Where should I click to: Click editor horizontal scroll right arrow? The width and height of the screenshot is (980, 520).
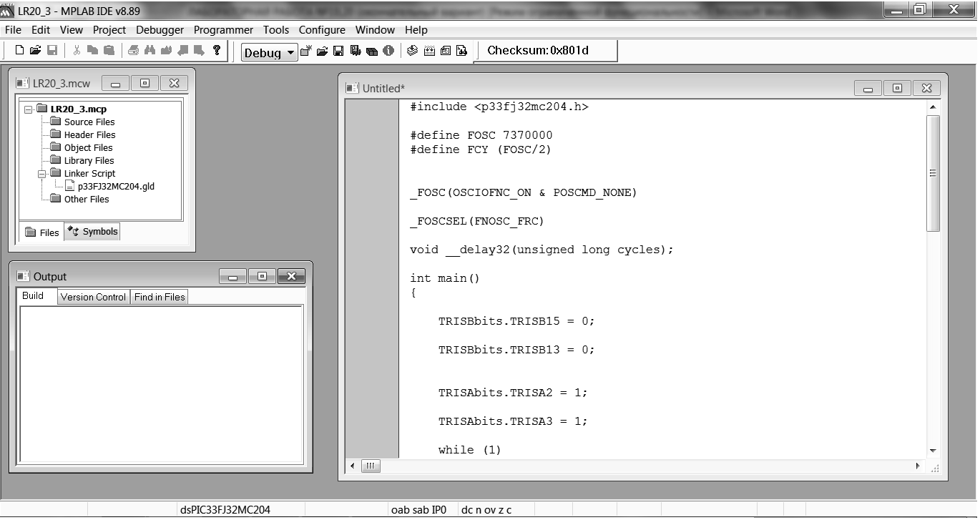918,466
